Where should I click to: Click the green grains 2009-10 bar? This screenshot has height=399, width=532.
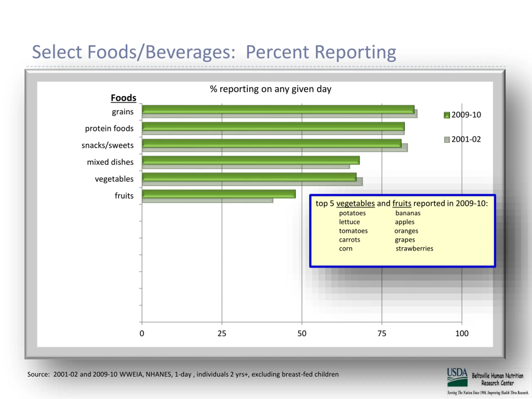pos(278,109)
